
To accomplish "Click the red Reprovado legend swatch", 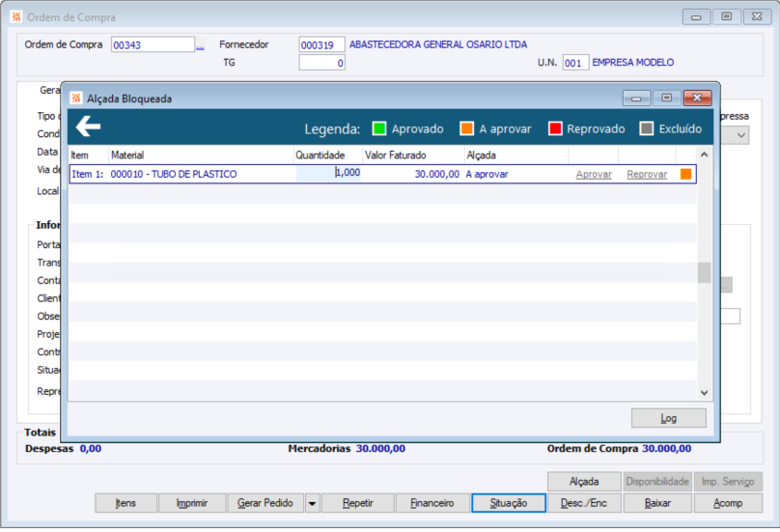I will pyautogui.click(x=555, y=128).
